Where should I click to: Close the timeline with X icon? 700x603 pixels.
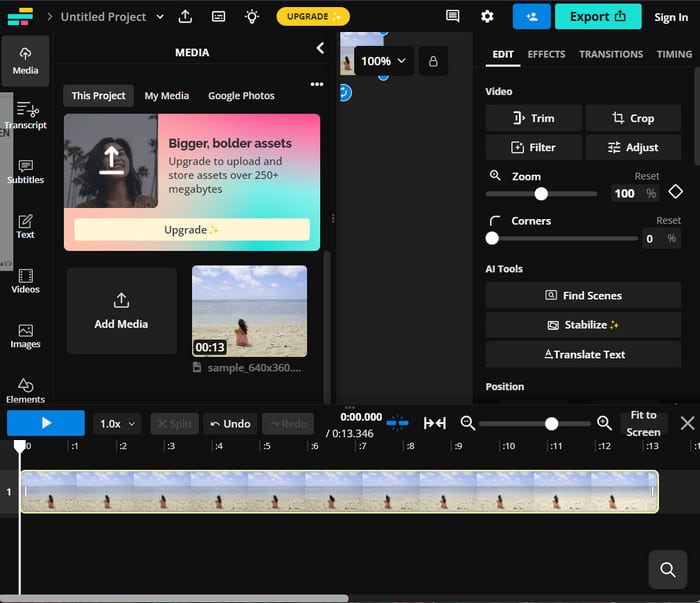coord(688,423)
